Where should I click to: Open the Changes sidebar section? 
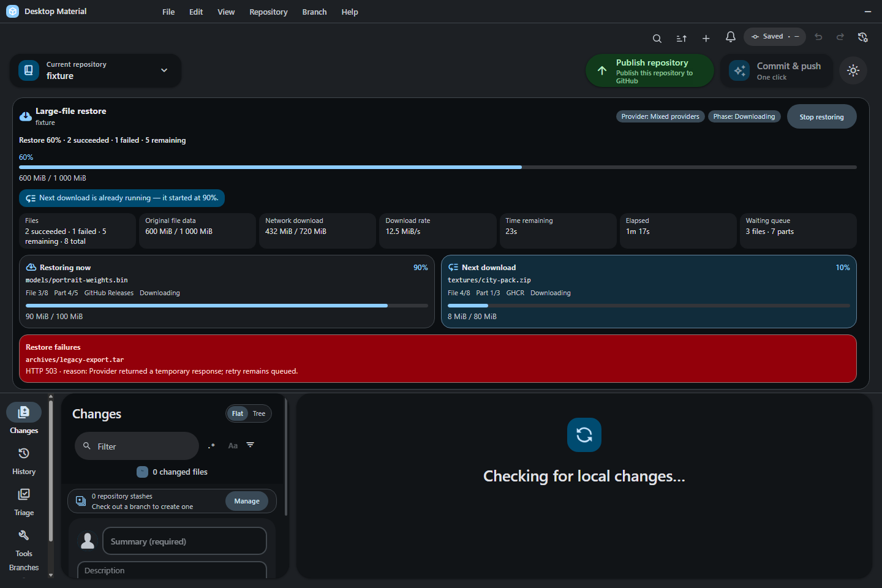coord(24,419)
